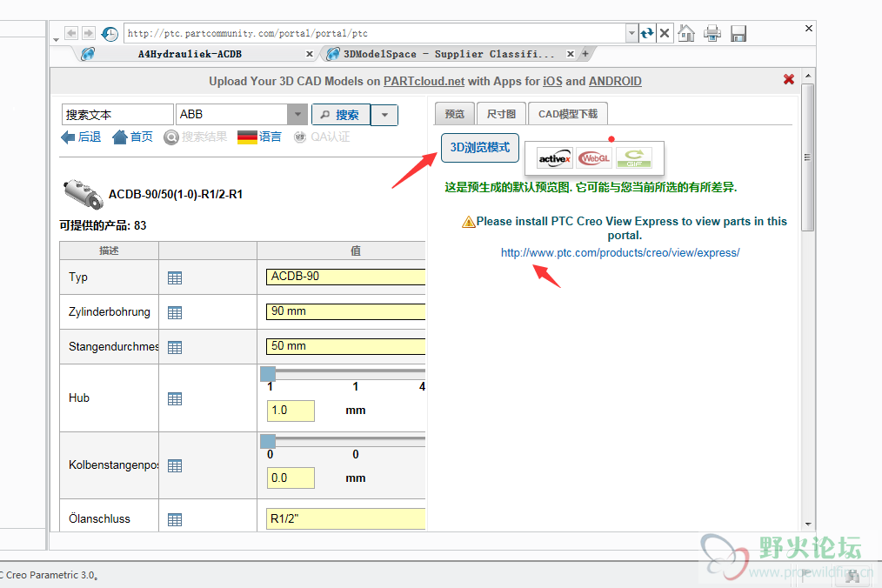Click the Hub 1.0 value input
Image resolution: width=882 pixels, height=588 pixels.
tap(291, 411)
